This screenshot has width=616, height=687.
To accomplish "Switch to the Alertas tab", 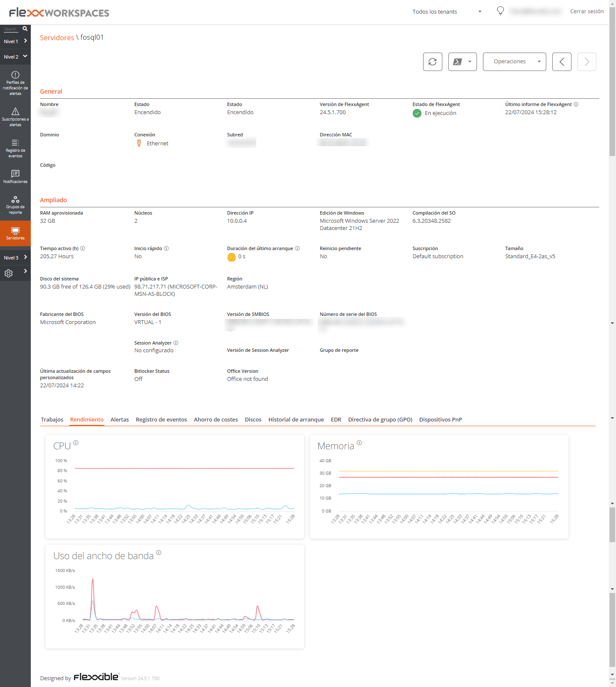I will click(x=120, y=419).
